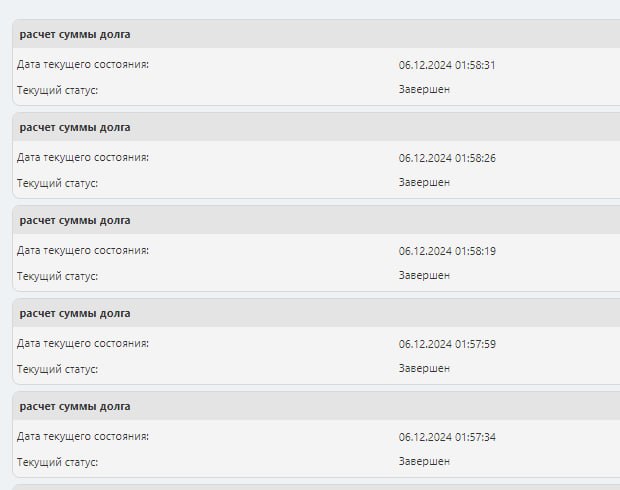The width and height of the screenshot is (620, 490).
Task: Click the Завершен status under the 01:57:34 entry
Action: click(424, 462)
